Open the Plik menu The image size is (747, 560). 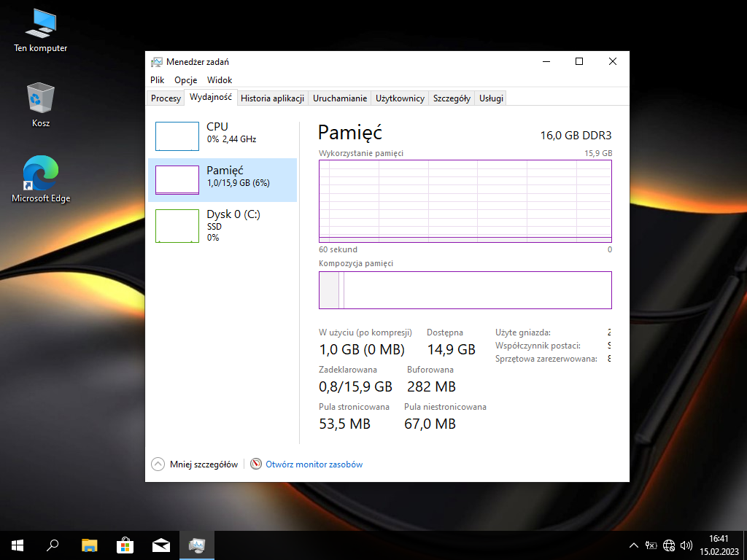tap(158, 80)
